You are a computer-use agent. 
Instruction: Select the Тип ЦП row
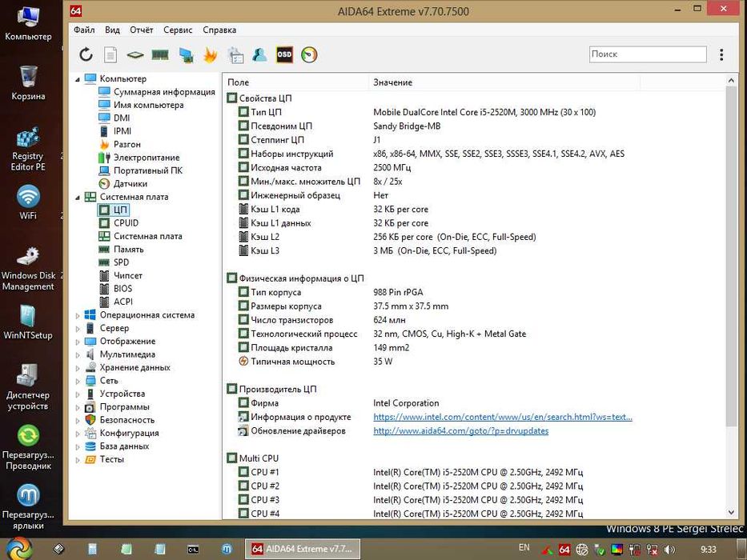(475, 112)
